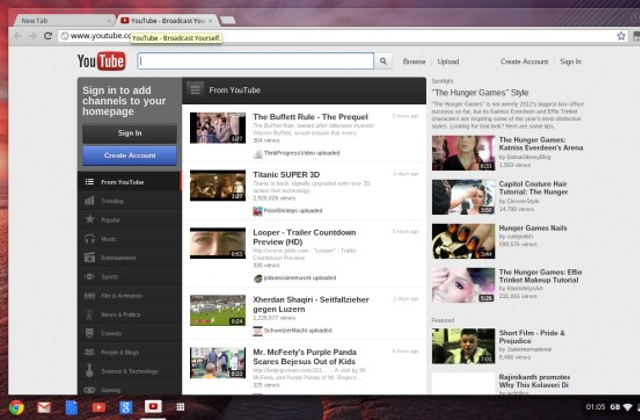The width and height of the screenshot is (640, 420).
Task: Click Create Account in the header
Action: click(x=524, y=62)
